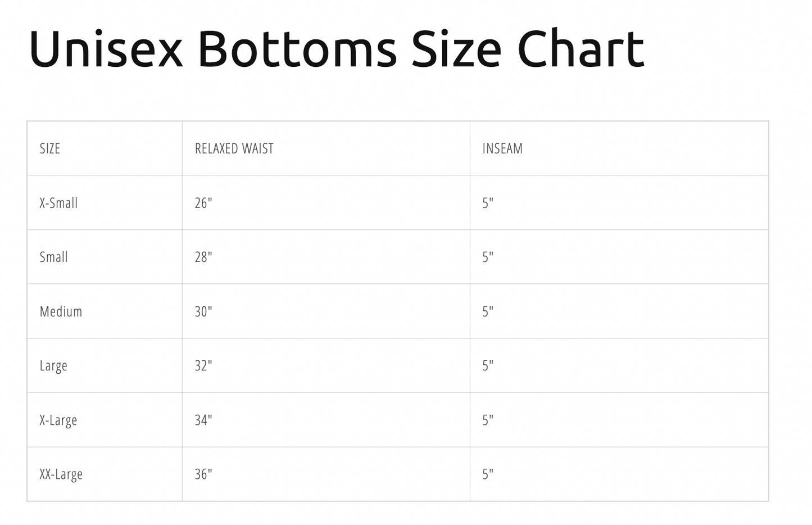Click the RELAXED WAIST column header
Image resolution: width=812 pixels, height=525 pixels.
234,149
